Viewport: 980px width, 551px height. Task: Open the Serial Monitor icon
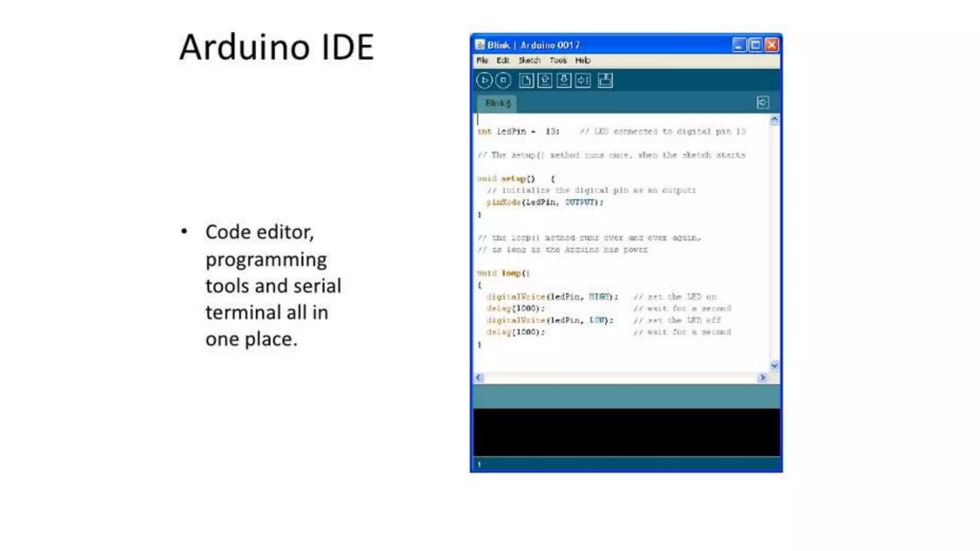point(605,80)
